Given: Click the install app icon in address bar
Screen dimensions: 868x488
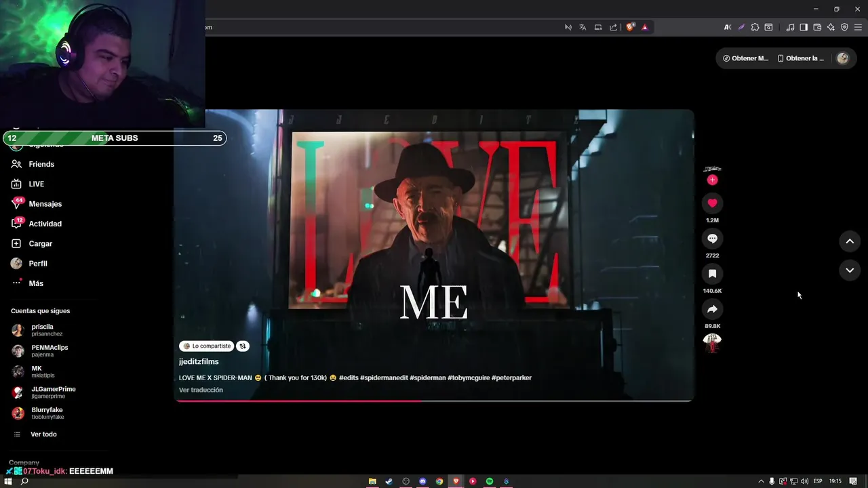Looking at the screenshot, I should (598, 27).
